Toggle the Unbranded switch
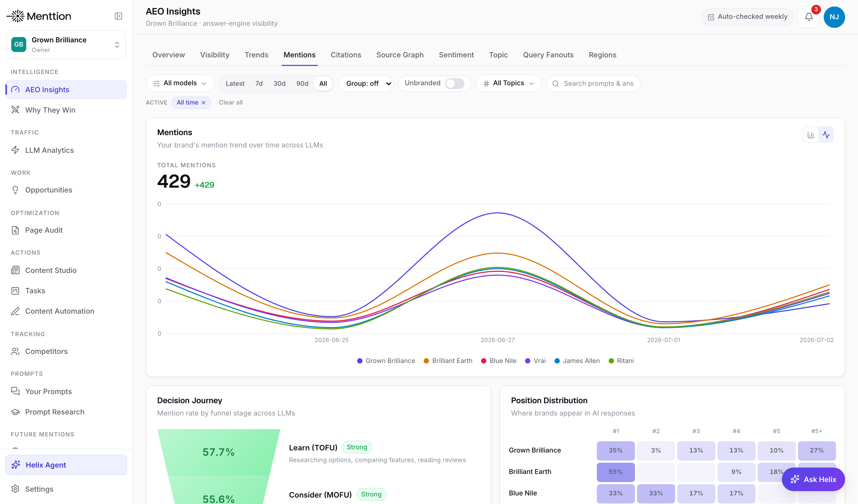Screen dimensions: 858x504 pos(454,83)
